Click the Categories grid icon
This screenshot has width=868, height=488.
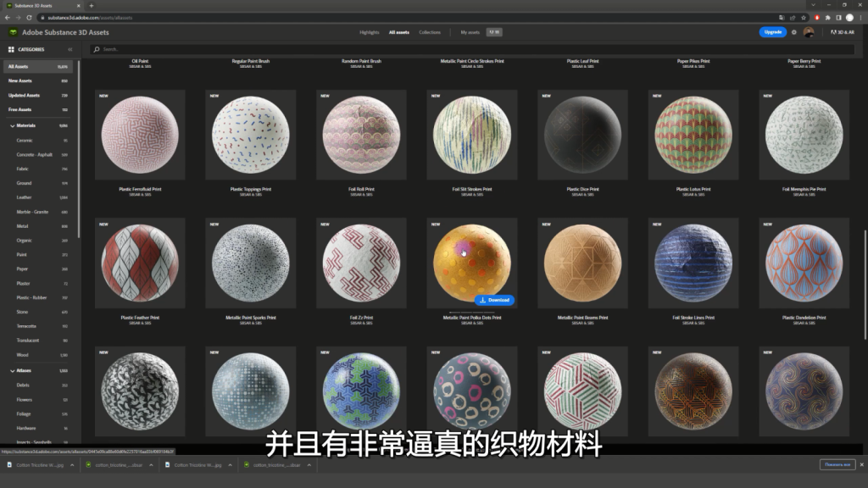[11, 49]
